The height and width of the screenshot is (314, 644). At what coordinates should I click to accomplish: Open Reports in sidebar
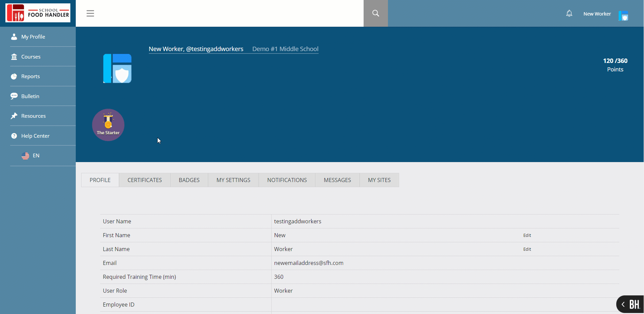pos(30,76)
